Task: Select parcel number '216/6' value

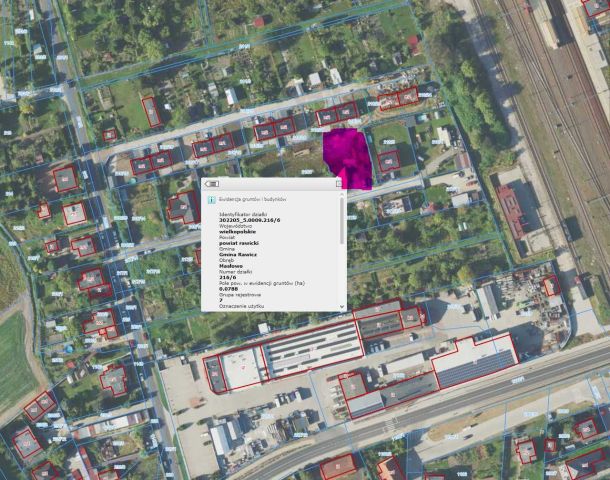Action: pyautogui.click(x=228, y=278)
